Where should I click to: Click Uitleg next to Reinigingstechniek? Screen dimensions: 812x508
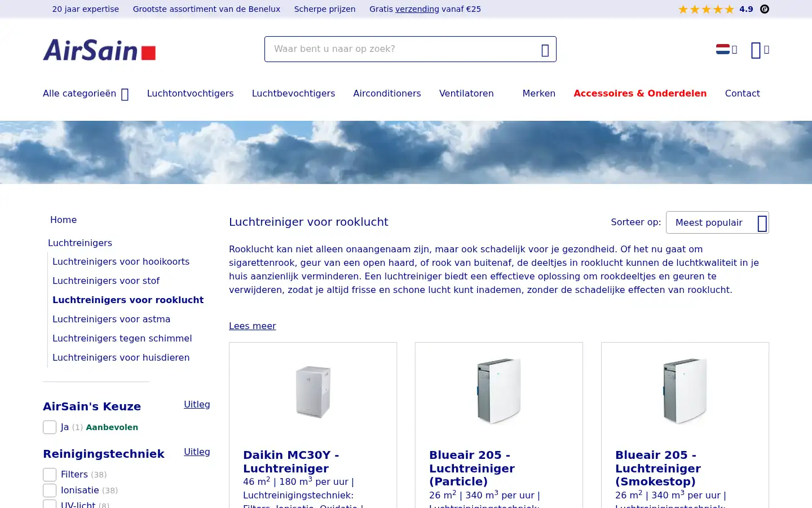197,452
